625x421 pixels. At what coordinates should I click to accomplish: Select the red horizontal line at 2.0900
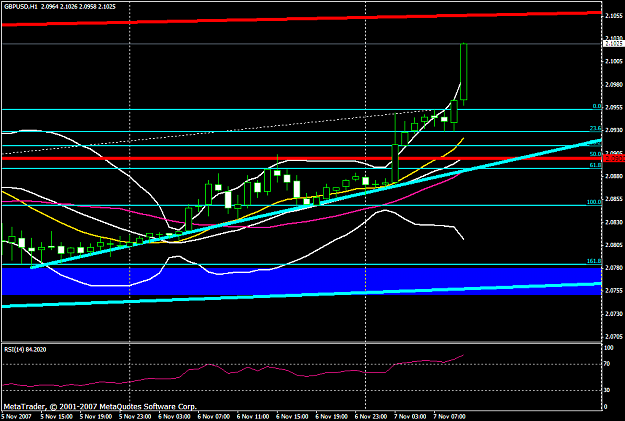[x=302, y=158]
